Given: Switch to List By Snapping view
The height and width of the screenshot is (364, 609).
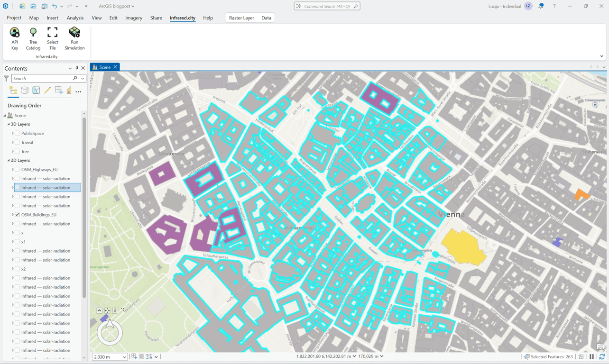Looking at the screenshot, I should [59, 91].
